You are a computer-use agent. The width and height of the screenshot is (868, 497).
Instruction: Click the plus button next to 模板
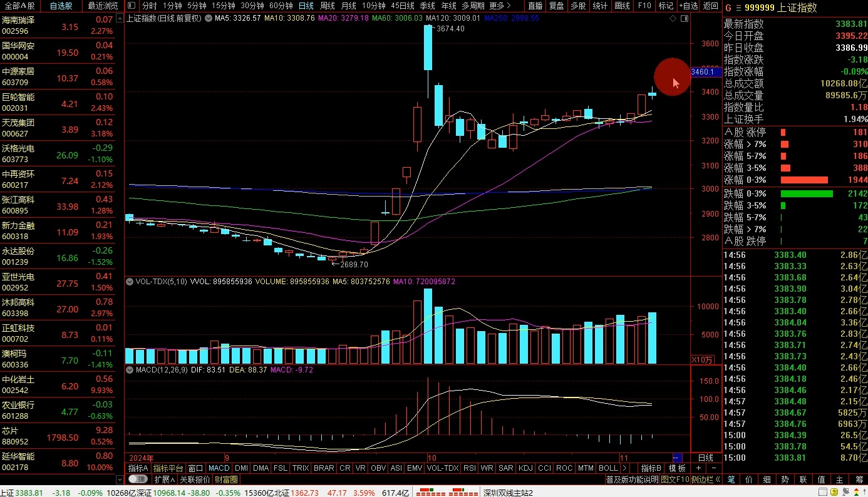[x=700, y=468]
